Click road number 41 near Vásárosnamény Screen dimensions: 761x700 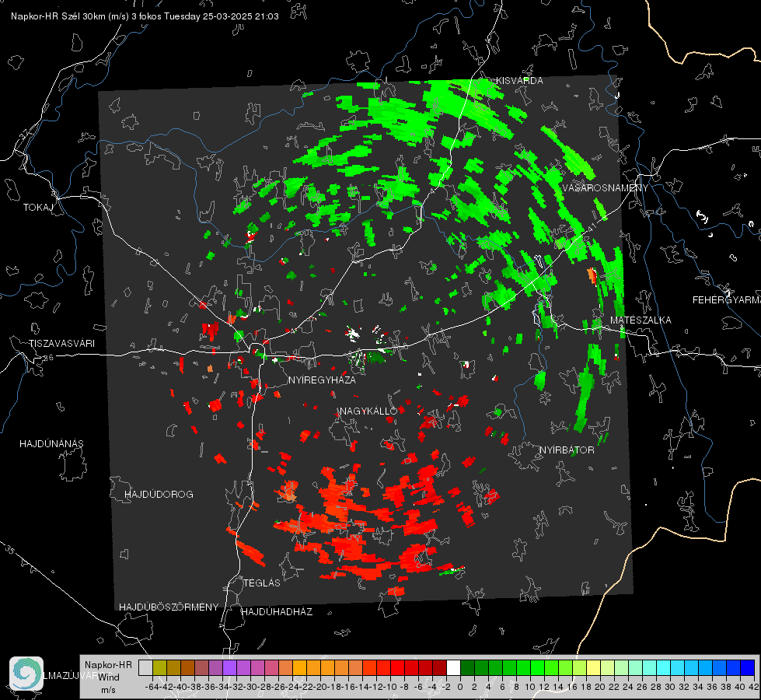(591, 227)
